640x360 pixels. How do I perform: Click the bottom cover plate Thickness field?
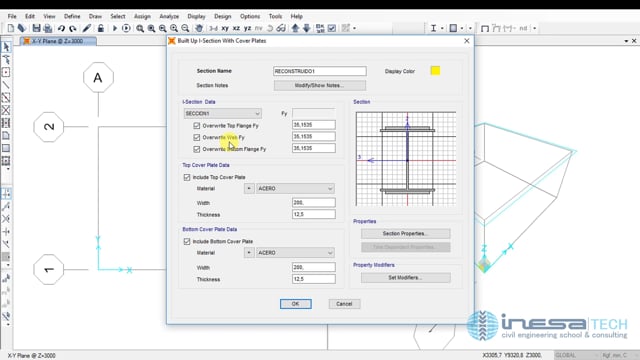click(x=313, y=279)
